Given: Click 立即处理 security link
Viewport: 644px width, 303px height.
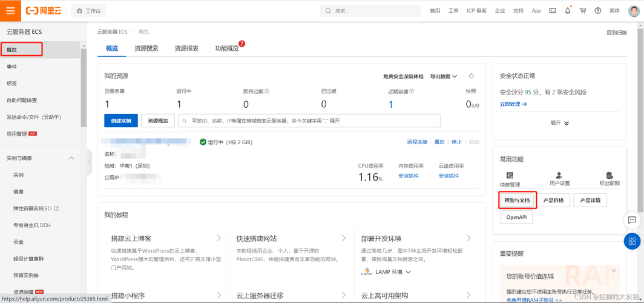Looking at the screenshot, I should click(513, 104).
